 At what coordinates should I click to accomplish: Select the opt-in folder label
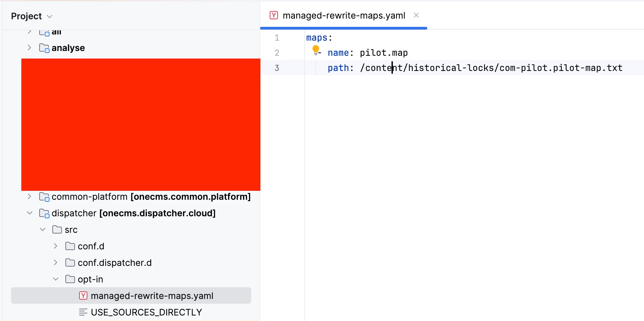[x=90, y=279]
